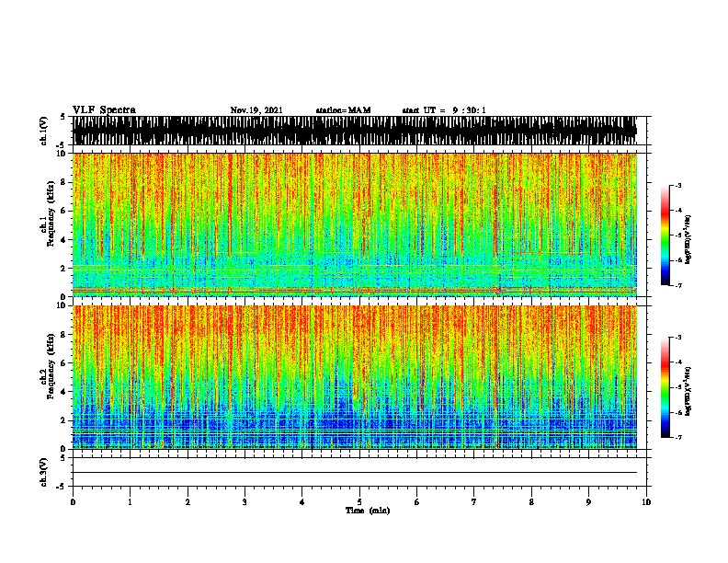The width and height of the screenshot is (728, 563).
Task: Click the ch.2 spectrogram panel
Action: click(x=355, y=377)
